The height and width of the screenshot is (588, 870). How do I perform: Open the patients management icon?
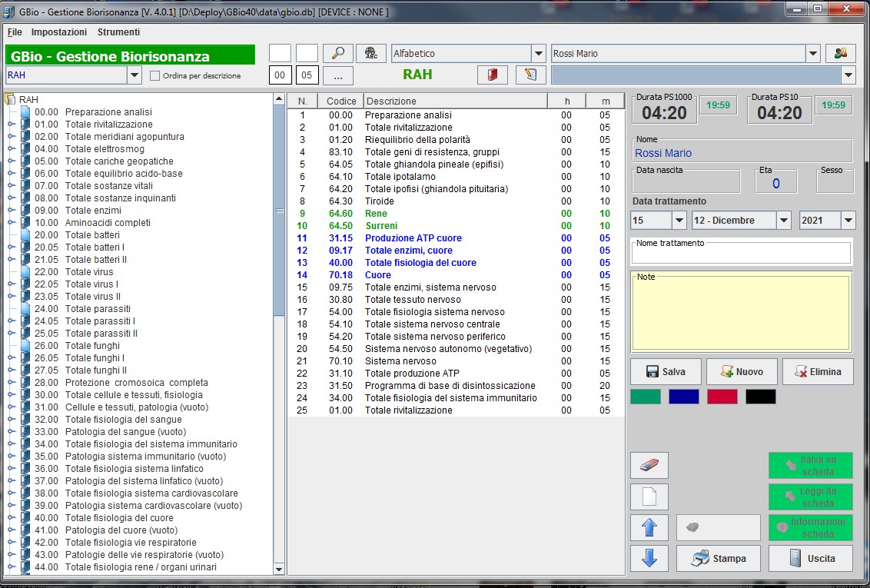coord(841,53)
